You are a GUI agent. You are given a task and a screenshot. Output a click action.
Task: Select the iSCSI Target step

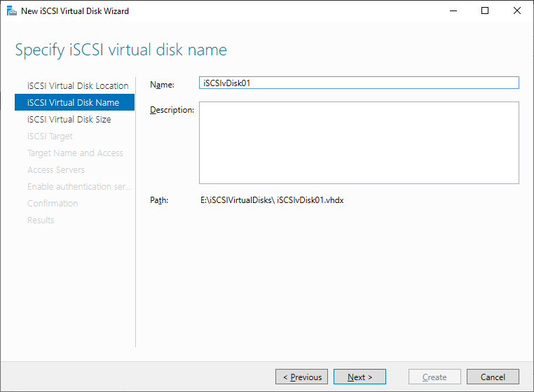tap(50, 136)
